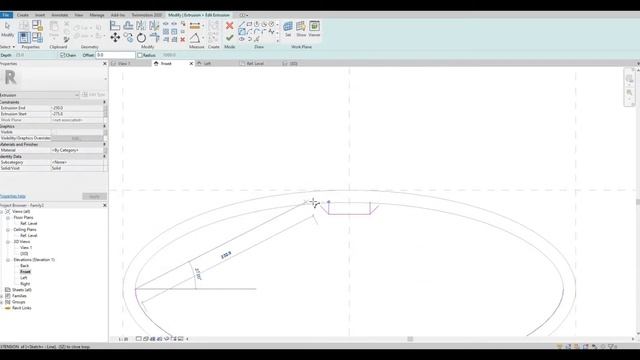Select the Modify arrow tool
Image resolution: width=640 pixels, height=360 pixels.
(7, 26)
